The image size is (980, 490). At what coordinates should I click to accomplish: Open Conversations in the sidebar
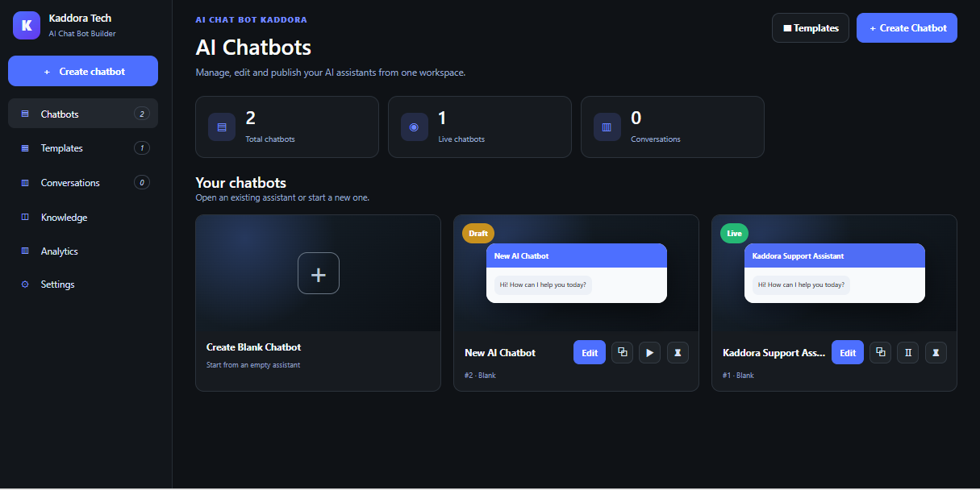[83, 183]
